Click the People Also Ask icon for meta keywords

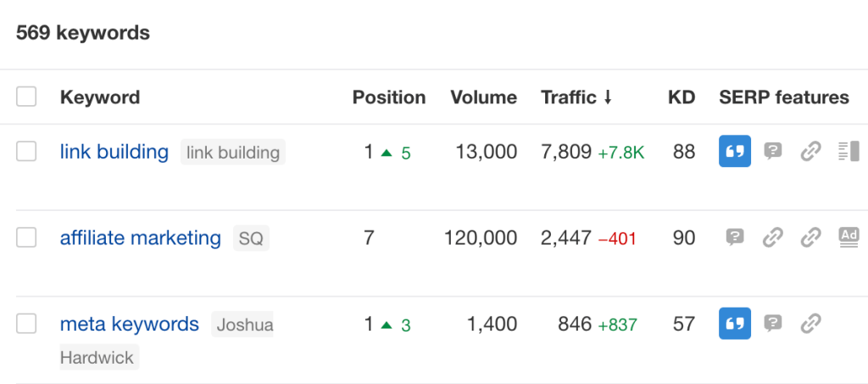[772, 324]
